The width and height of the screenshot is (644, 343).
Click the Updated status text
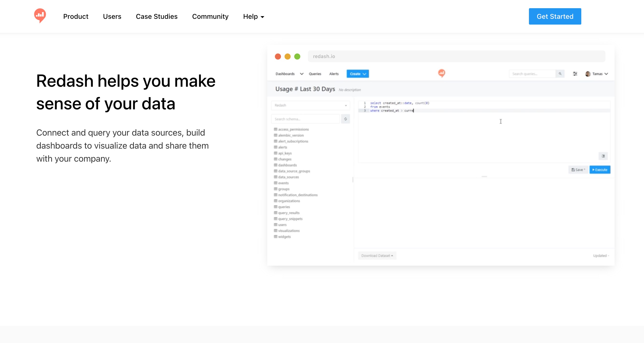tap(601, 256)
